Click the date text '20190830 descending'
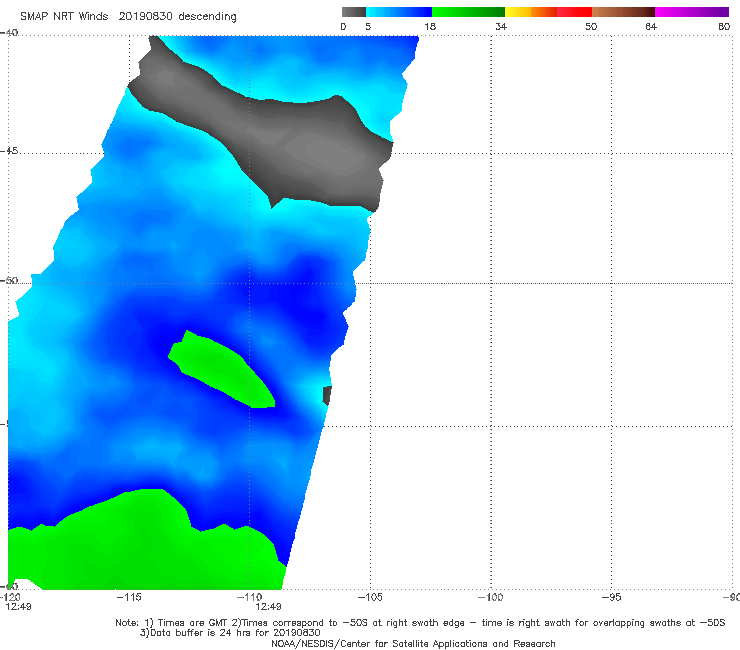Viewport: 740px width, 650px height. point(177,17)
